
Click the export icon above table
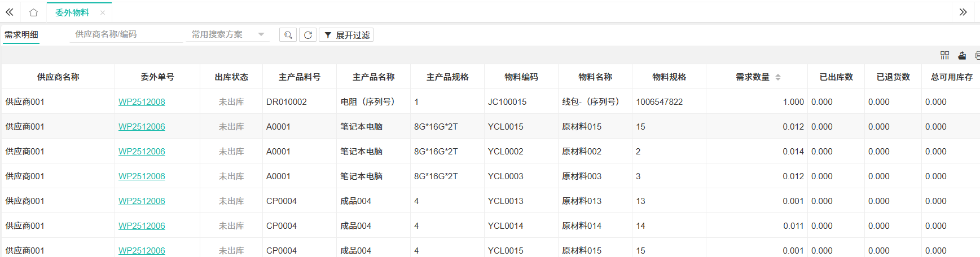click(962, 55)
